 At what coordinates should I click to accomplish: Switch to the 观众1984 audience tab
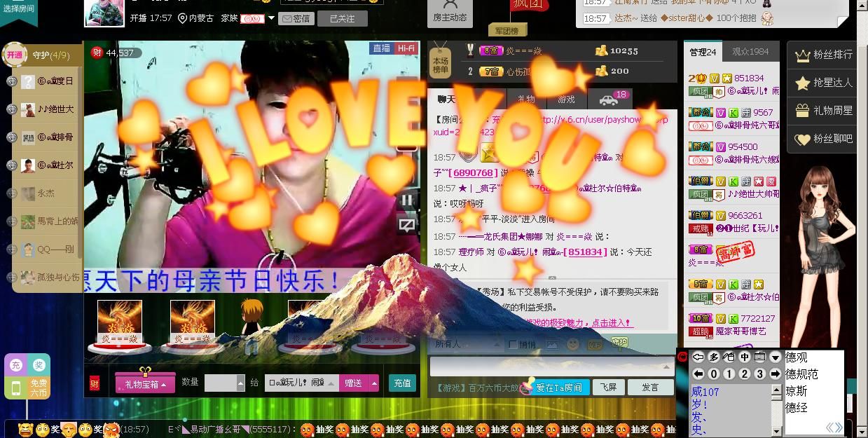[750, 52]
